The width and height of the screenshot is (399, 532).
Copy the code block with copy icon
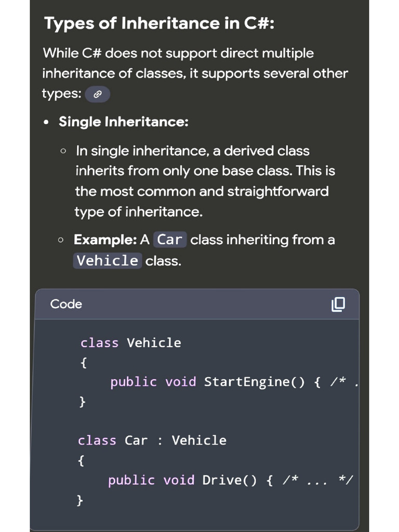338,304
